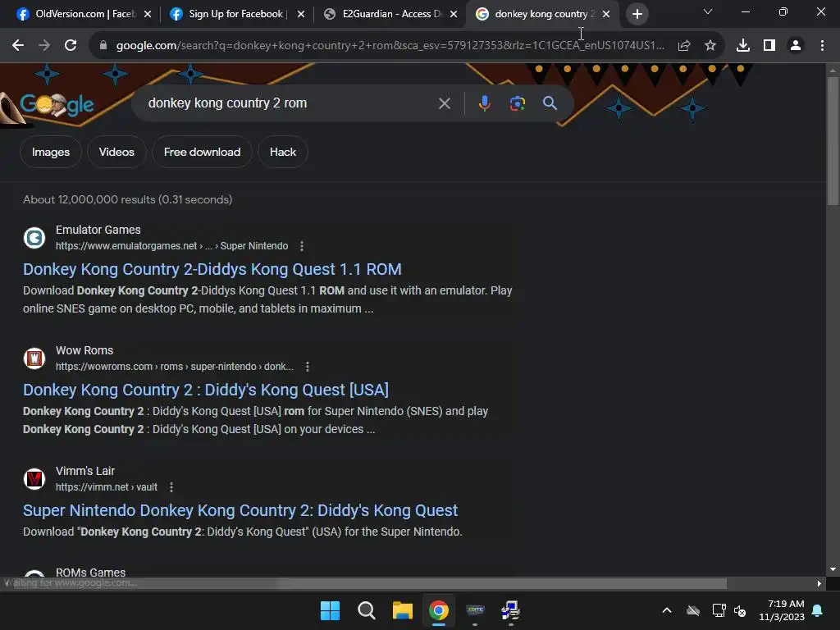840x630 pixels.
Task: Apply the Hack filter chip
Action: coord(283,152)
